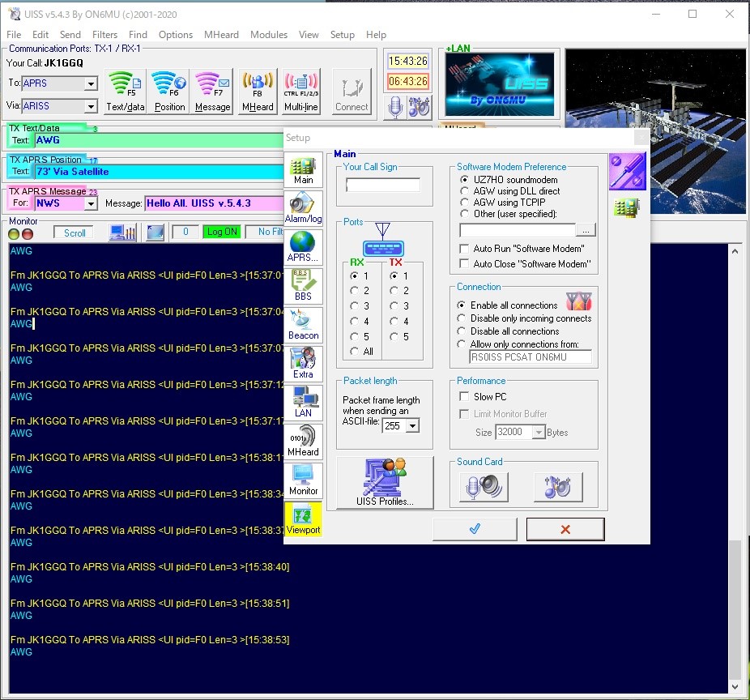The width and height of the screenshot is (750, 700).
Task: Open the packet frame length dropdown
Action: [412, 426]
